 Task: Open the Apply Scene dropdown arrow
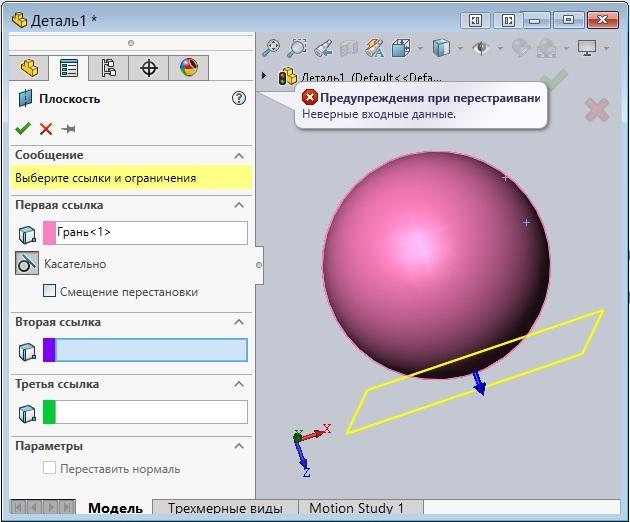(x=567, y=49)
